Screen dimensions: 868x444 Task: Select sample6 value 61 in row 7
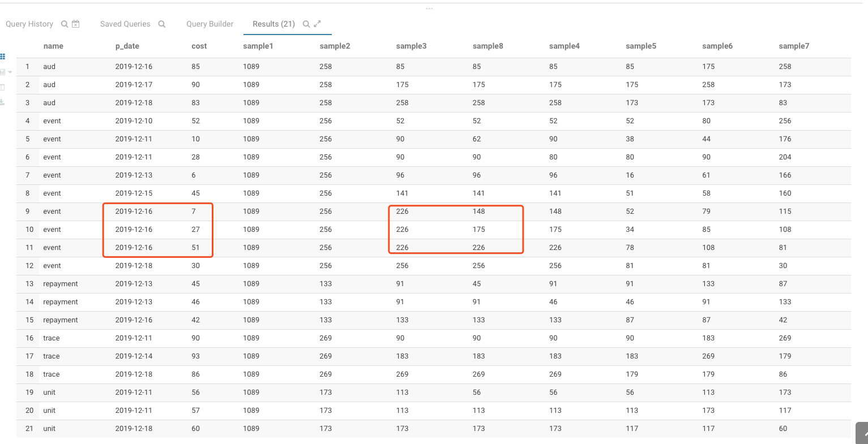[706, 175]
